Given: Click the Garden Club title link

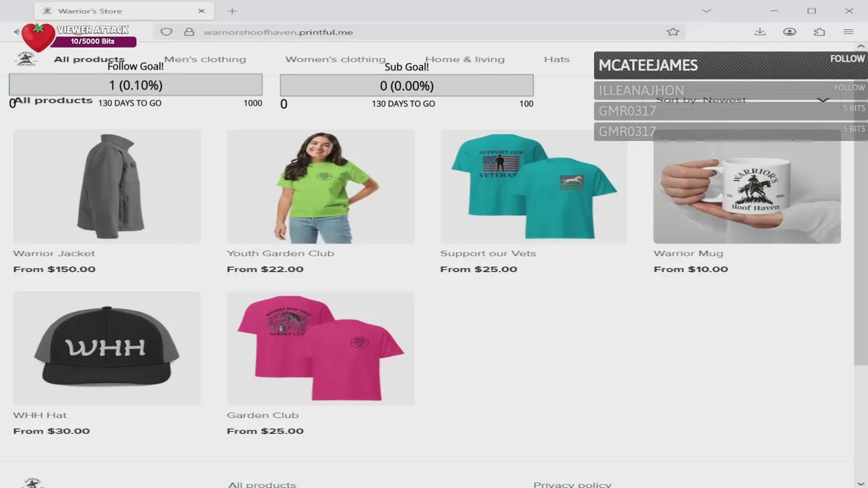Looking at the screenshot, I should click(262, 415).
